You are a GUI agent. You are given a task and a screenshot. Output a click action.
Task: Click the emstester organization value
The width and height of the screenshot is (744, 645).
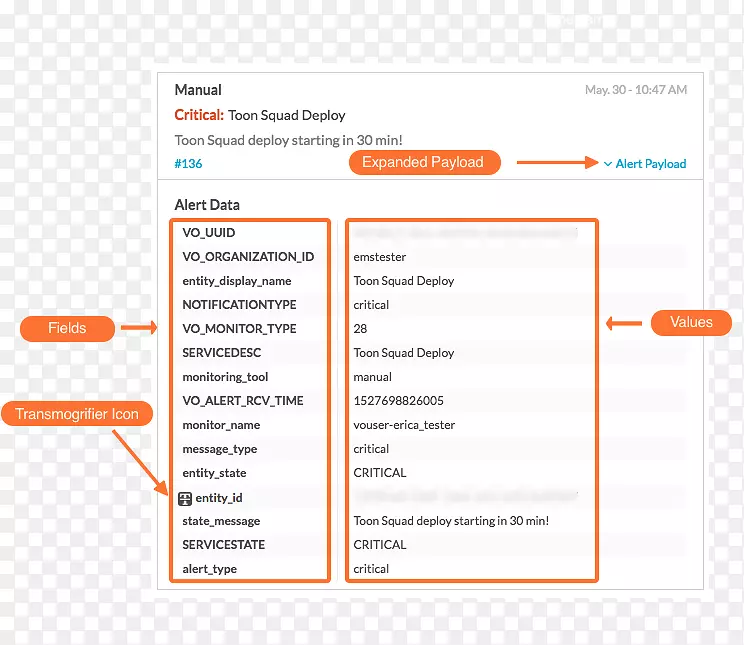380,257
